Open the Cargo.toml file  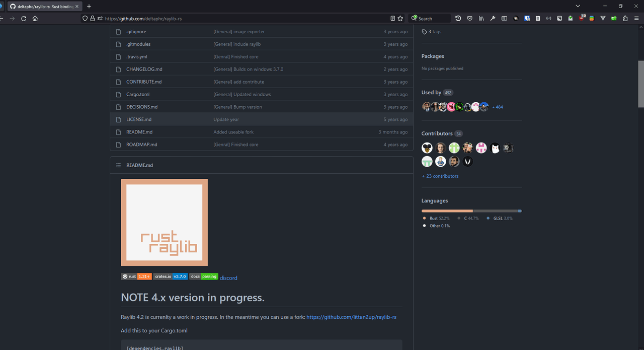coord(138,94)
